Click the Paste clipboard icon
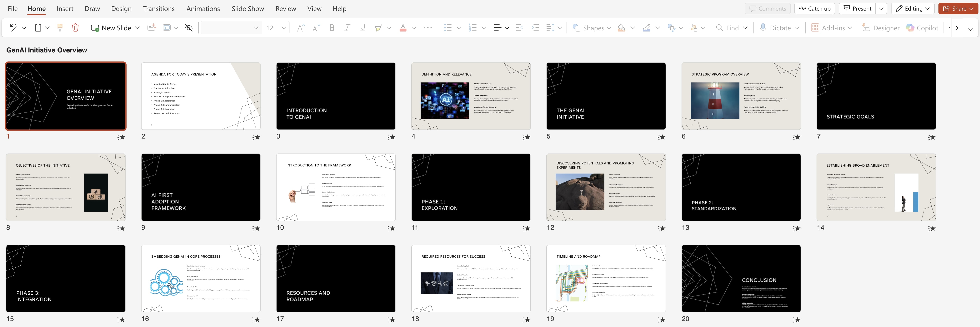The height and width of the screenshot is (327, 980). (38, 28)
